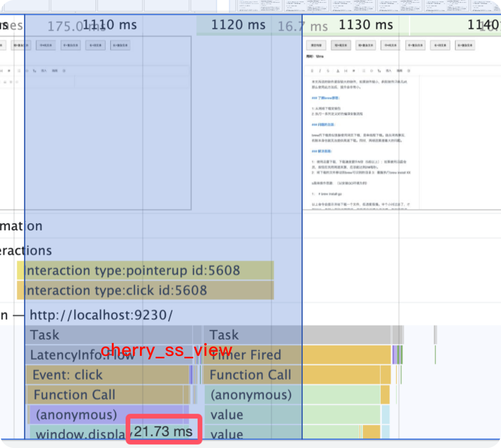Select the Task bar above LatencyInfo.Flow
The height and width of the screenshot is (448, 501).
click(x=107, y=335)
